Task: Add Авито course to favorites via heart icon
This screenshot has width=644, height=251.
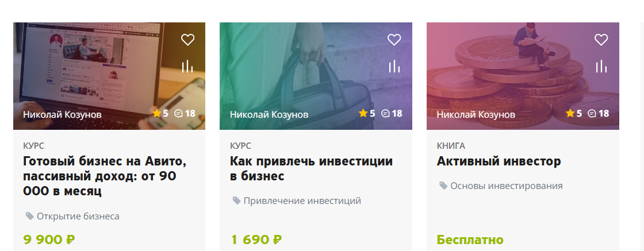Action: (x=187, y=40)
